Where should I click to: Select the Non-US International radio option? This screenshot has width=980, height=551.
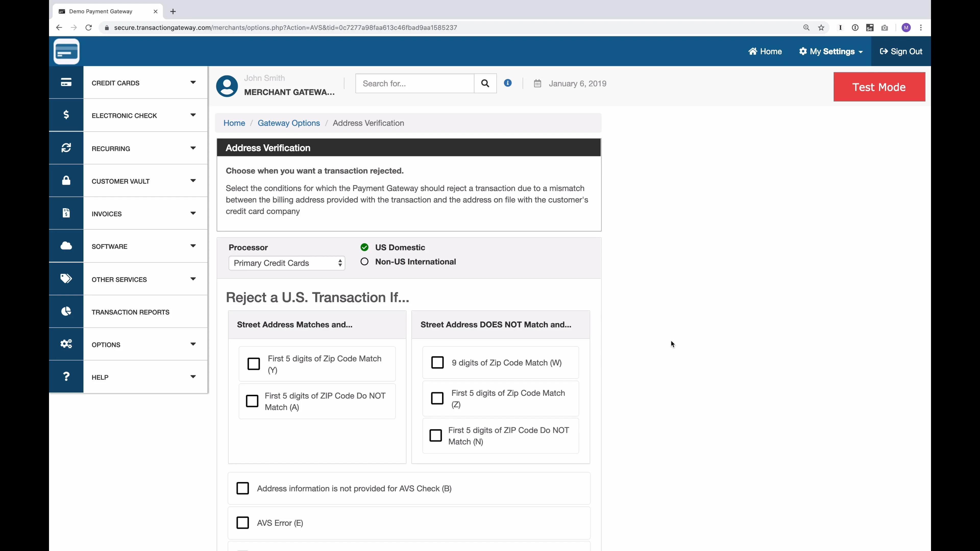[x=364, y=262]
